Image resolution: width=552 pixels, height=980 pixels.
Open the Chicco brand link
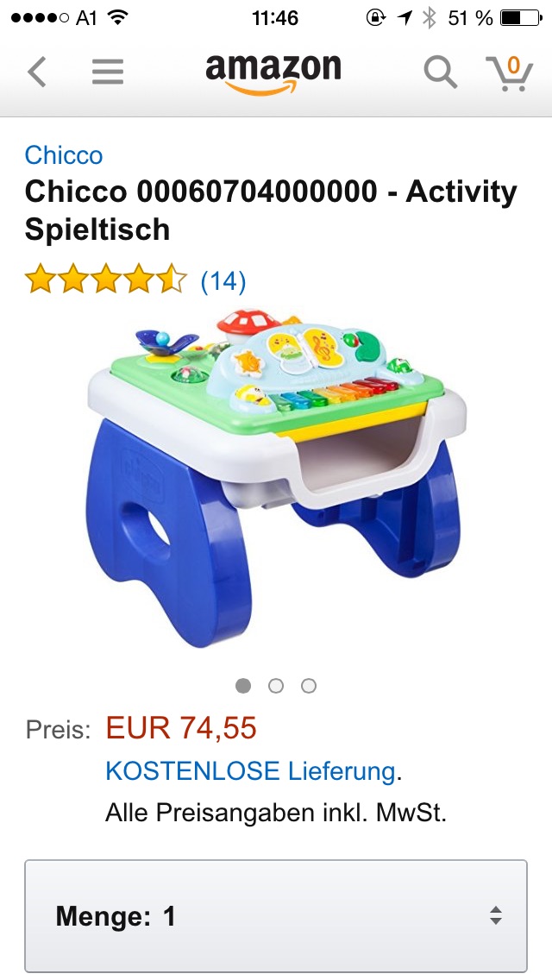pos(64,155)
